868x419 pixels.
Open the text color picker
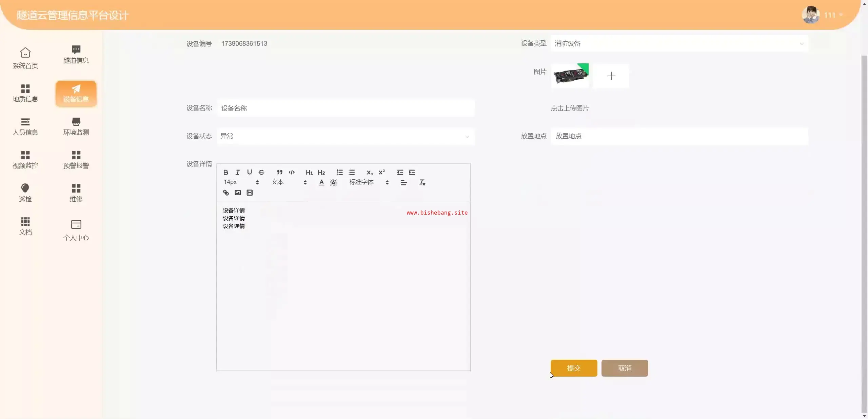(x=321, y=182)
